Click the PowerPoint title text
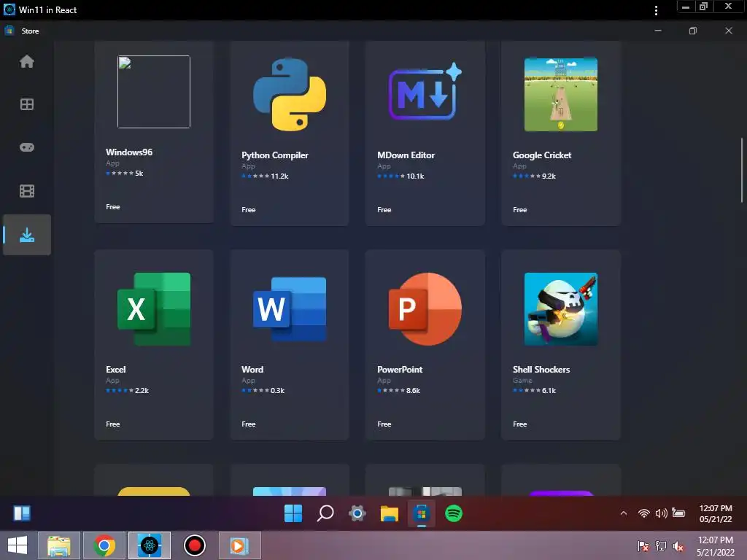 click(x=400, y=370)
